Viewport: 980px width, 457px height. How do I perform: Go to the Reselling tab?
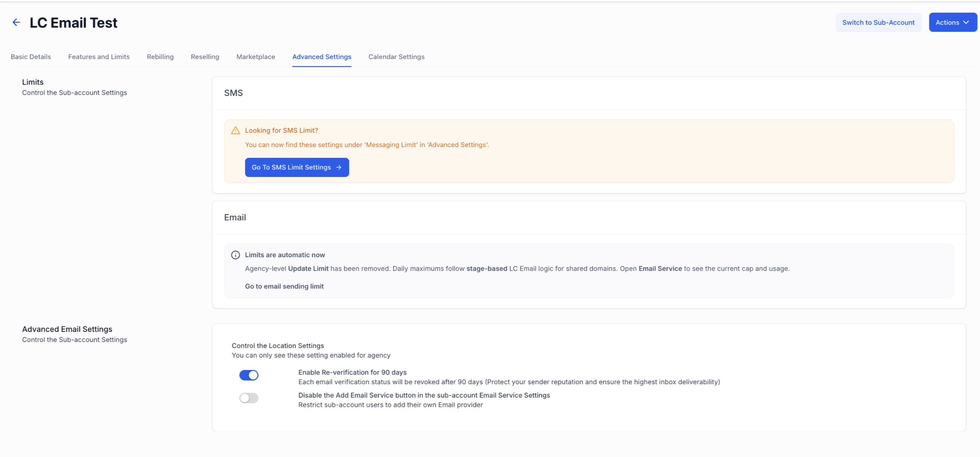click(x=205, y=57)
